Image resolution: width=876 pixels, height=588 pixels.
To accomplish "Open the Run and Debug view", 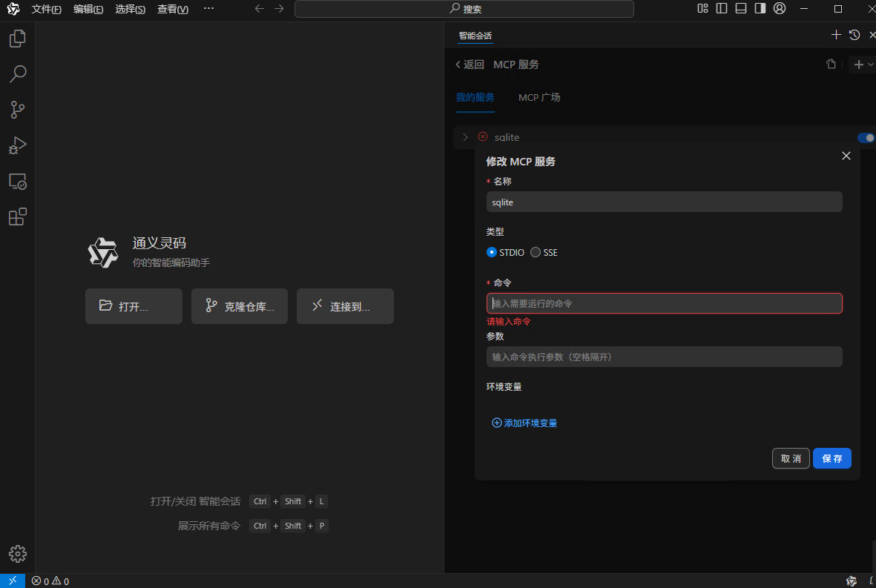I will tap(17, 145).
